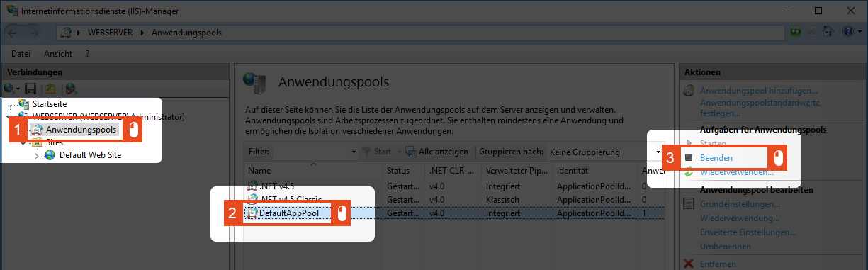
Task: Click the black stop square icon next to Beenden
Action: [688, 157]
